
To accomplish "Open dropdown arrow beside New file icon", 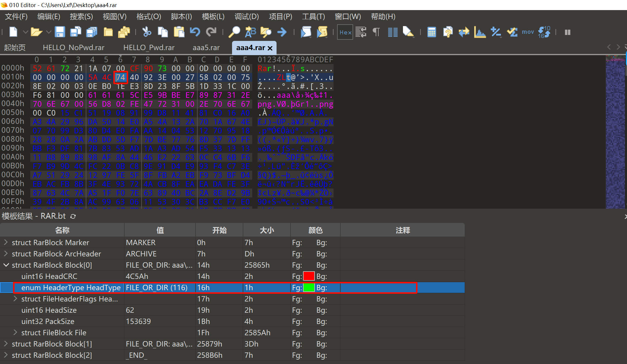I will pos(26,32).
